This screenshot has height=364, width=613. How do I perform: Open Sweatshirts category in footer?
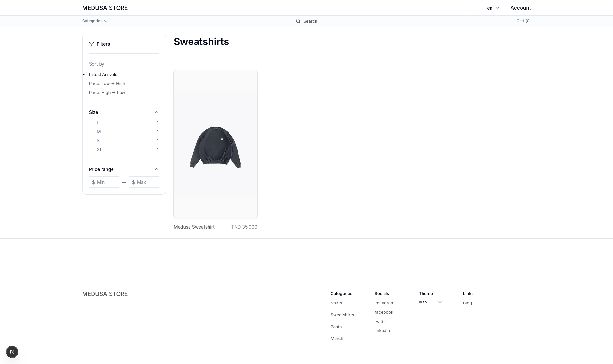tap(342, 315)
